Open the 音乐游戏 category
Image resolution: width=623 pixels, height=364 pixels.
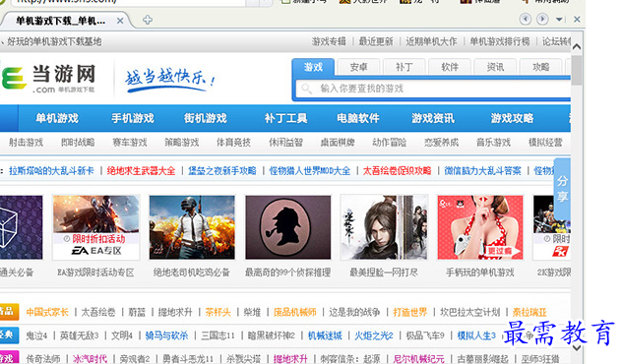tap(493, 142)
